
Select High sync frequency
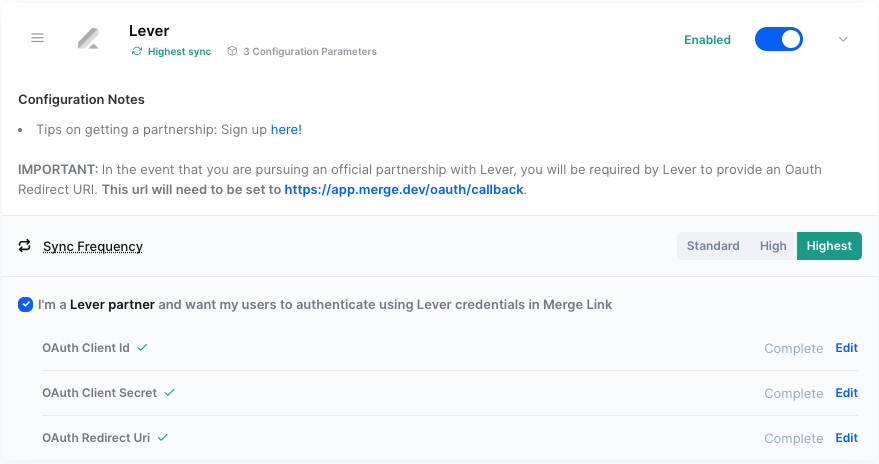[773, 246]
